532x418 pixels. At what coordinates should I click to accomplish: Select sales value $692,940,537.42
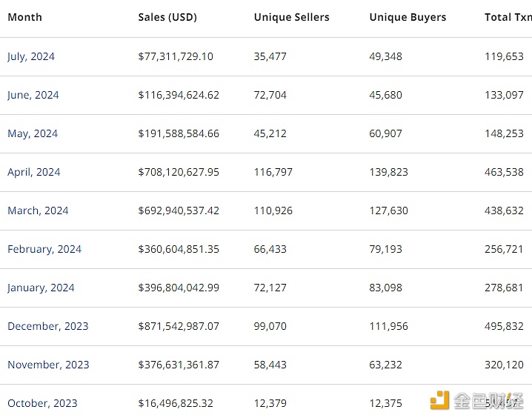pos(179,210)
